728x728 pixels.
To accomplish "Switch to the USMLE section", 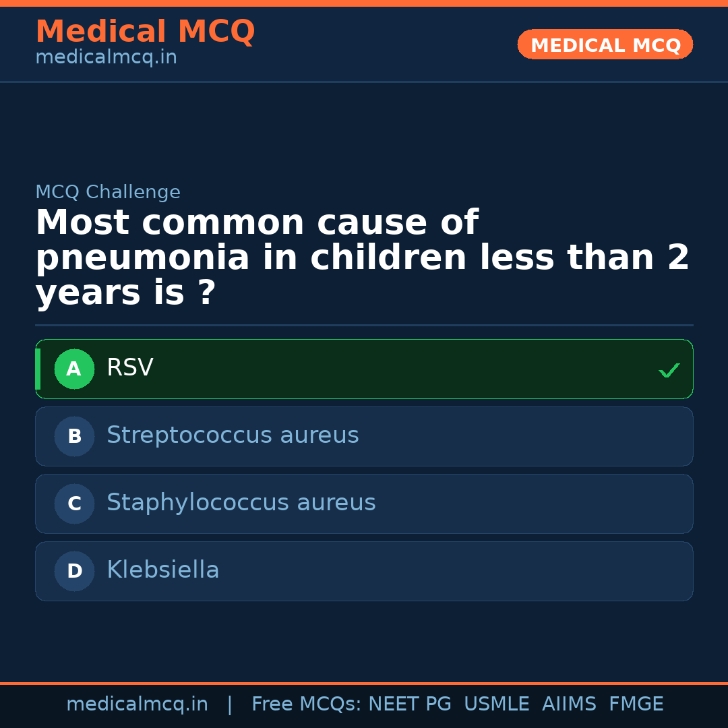I will (497, 704).
